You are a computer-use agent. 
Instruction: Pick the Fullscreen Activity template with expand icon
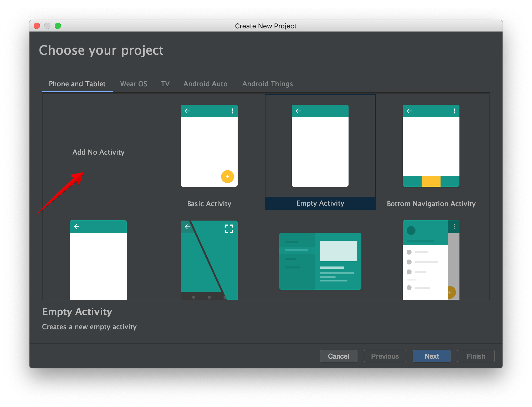pos(209,260)
